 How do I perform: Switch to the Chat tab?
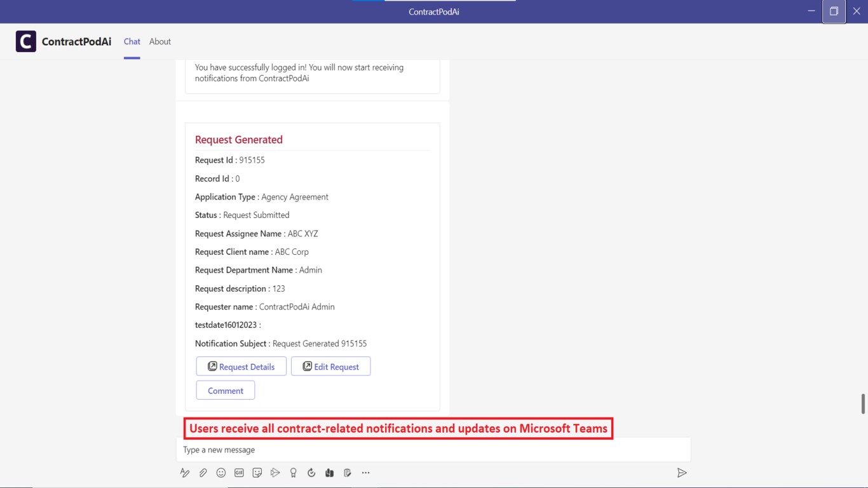[132, 41]
